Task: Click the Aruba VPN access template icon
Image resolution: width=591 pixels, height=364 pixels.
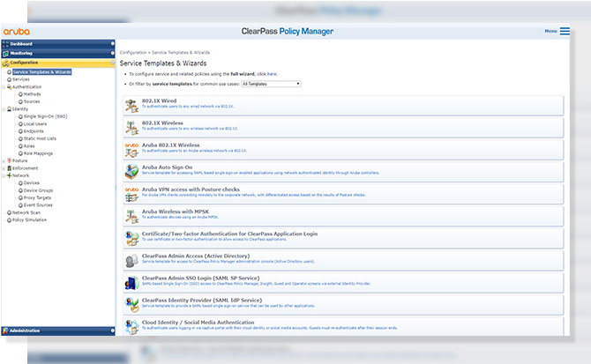Action: click(131, 192)
